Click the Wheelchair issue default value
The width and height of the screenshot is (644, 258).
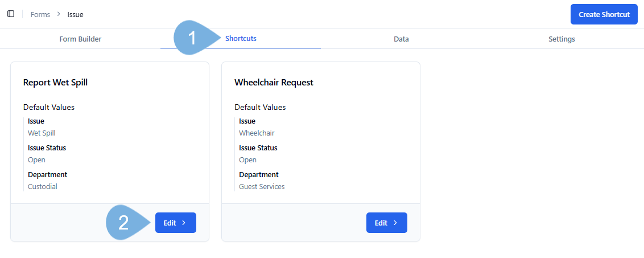[257, 133]
